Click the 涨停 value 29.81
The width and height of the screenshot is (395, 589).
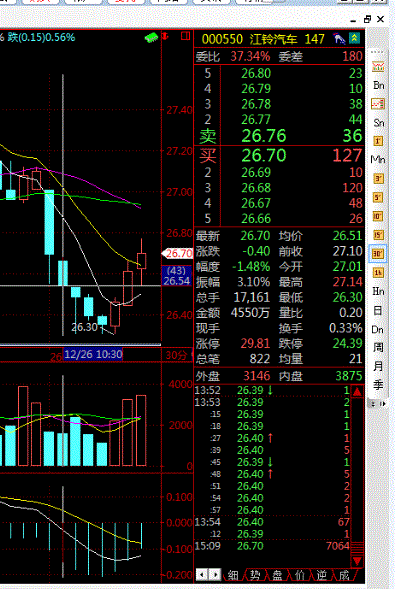pos(255,343)
